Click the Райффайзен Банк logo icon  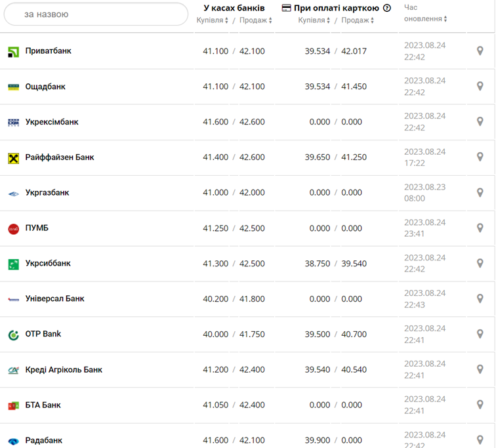13,158
